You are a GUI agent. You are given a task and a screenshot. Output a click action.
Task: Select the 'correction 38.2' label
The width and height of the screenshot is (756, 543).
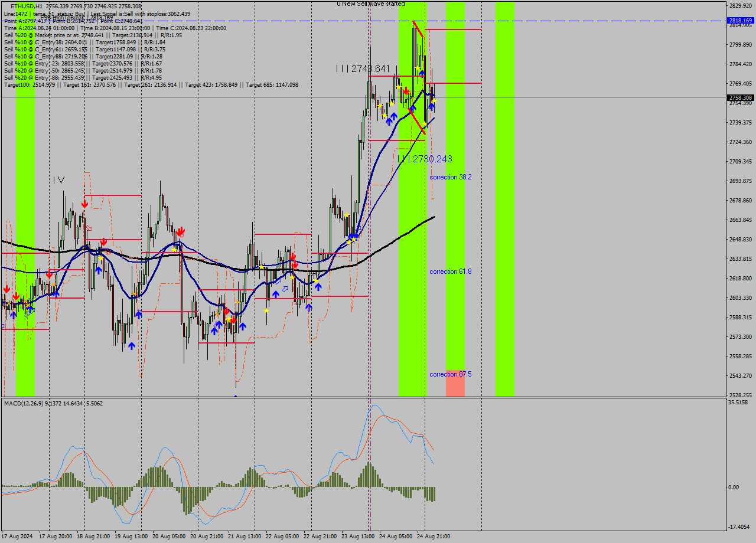click(451, 178)
